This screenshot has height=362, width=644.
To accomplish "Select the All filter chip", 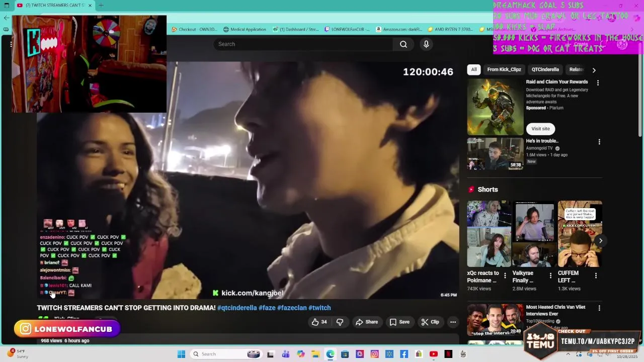I will (474, 69).
